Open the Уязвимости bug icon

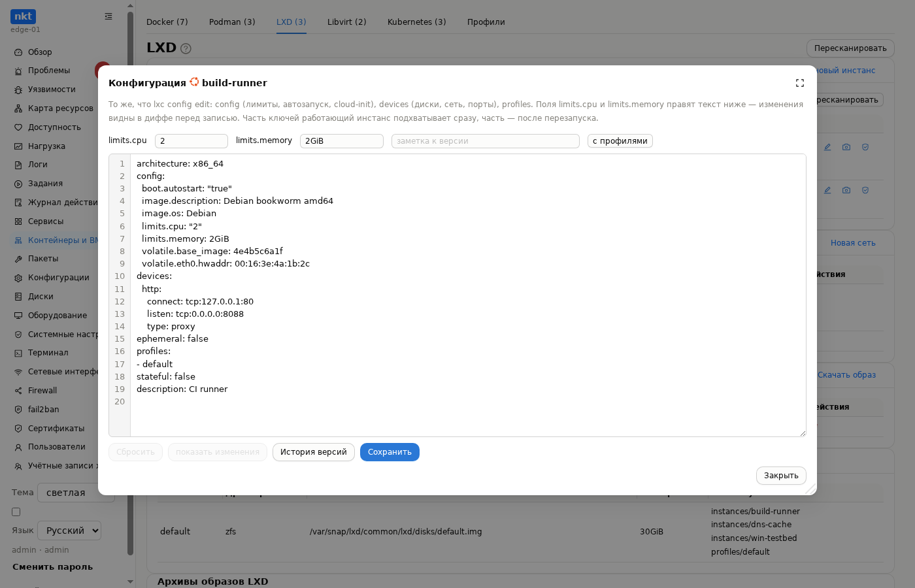pyautogui.click(x=18, y=90)
